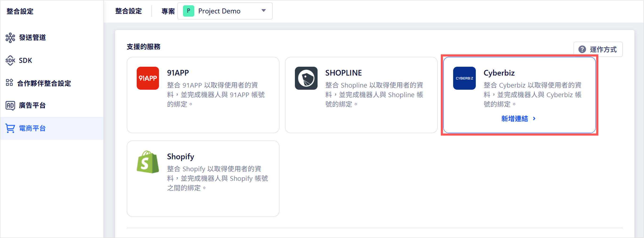Click the Shopline integration description text
644x238 pixels.
tap(374, 95)
